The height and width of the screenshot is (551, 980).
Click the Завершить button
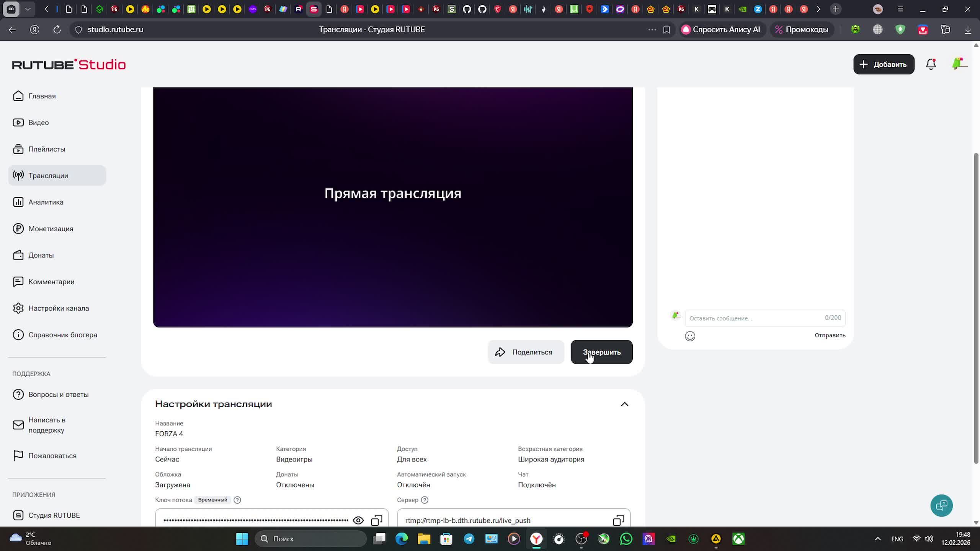601,352
